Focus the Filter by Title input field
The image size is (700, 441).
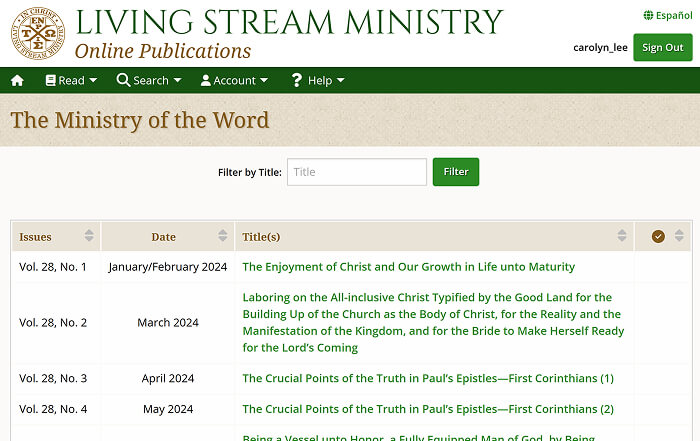357,172
